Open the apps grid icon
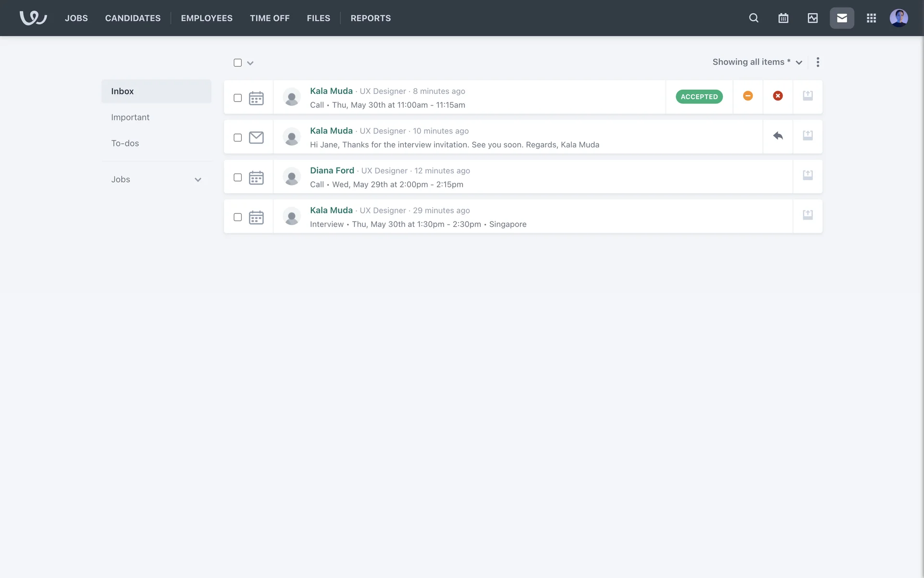Viewport: 924px width, 578px height. tap(871, 18)
